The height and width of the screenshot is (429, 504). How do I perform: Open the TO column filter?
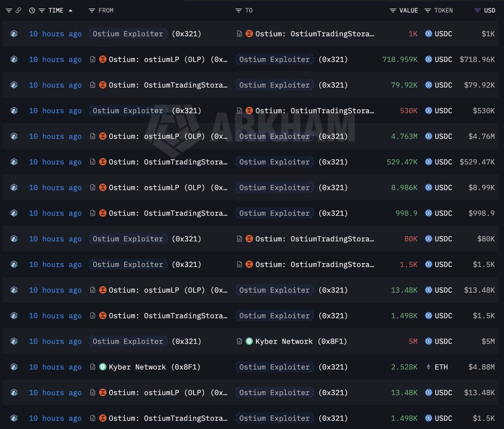(238, 10)
